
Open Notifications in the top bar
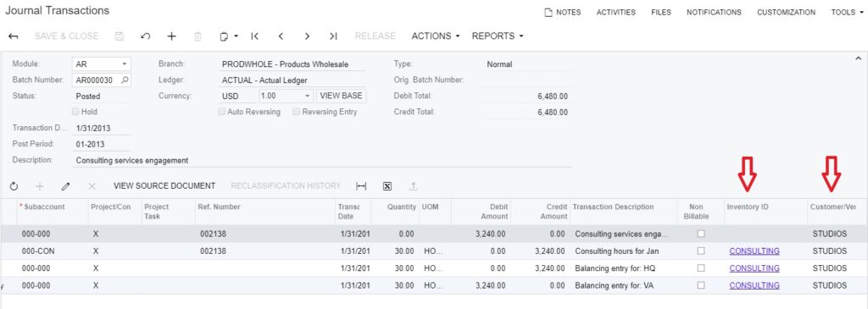[714, 12]
